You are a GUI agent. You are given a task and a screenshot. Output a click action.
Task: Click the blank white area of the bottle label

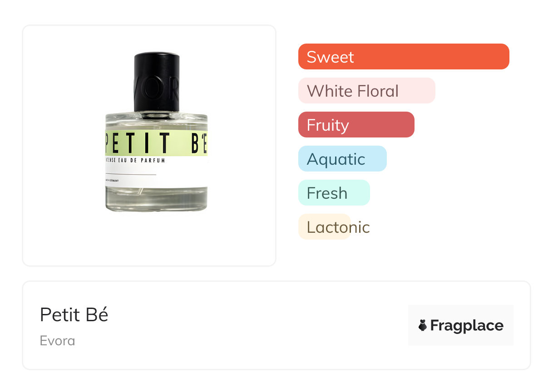pos(182,175)
